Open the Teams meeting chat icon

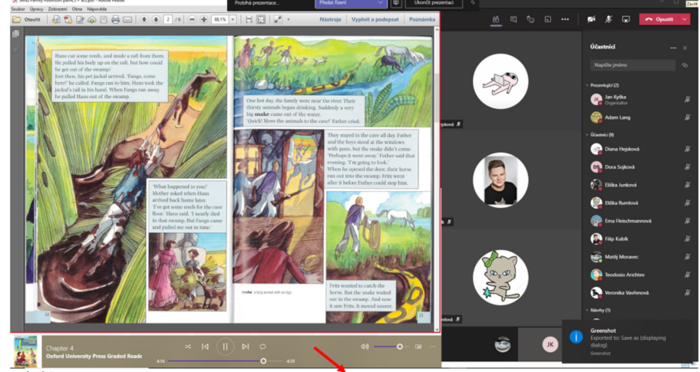click(513, 20)
